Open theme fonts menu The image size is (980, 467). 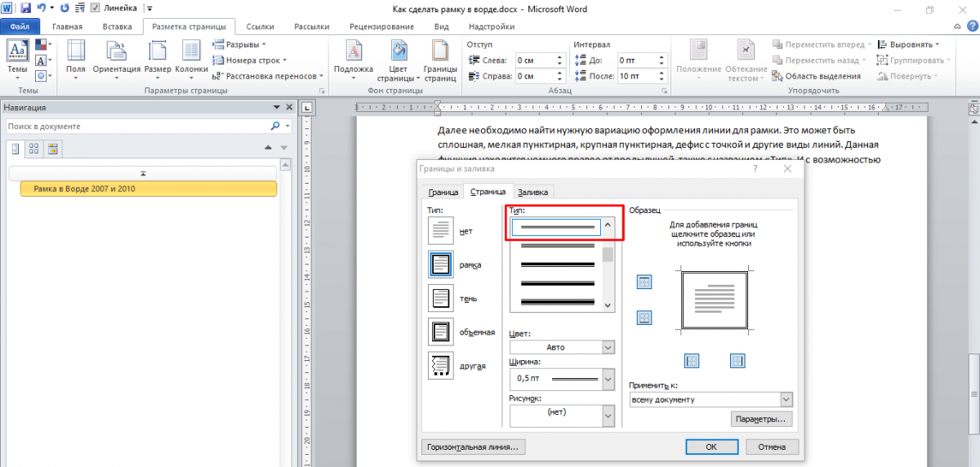[x=42, y=61]
